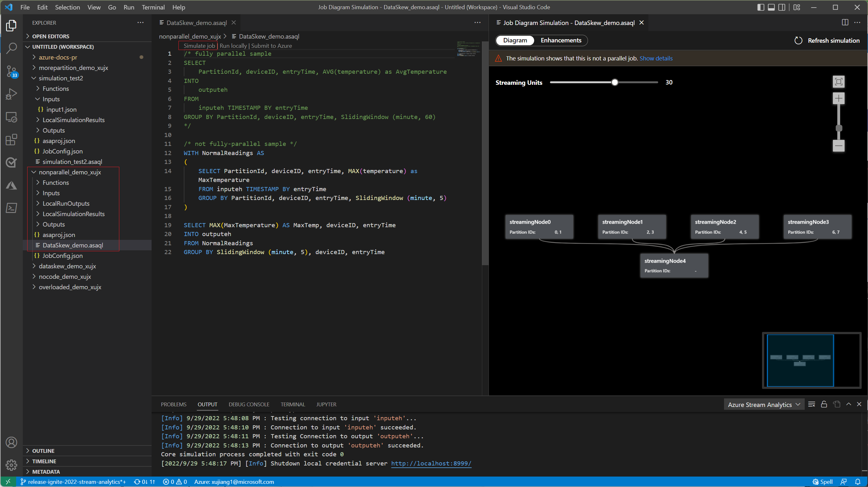Toggle the primary side bar layout icon
This screenshot has width=868, height=487.
[x=760, y=7]
